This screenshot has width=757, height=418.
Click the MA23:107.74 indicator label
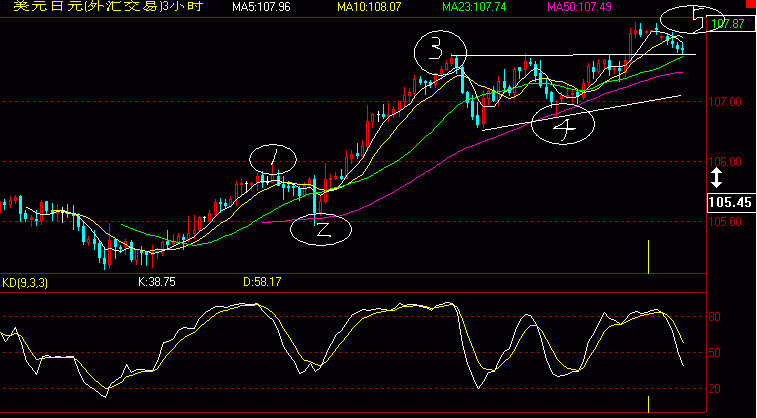[474, 7]
